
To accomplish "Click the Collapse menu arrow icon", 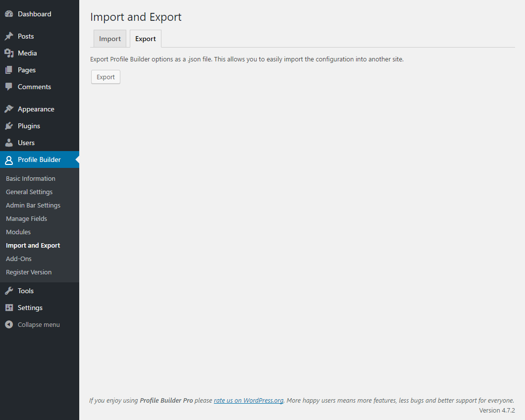I will point(9,324).
